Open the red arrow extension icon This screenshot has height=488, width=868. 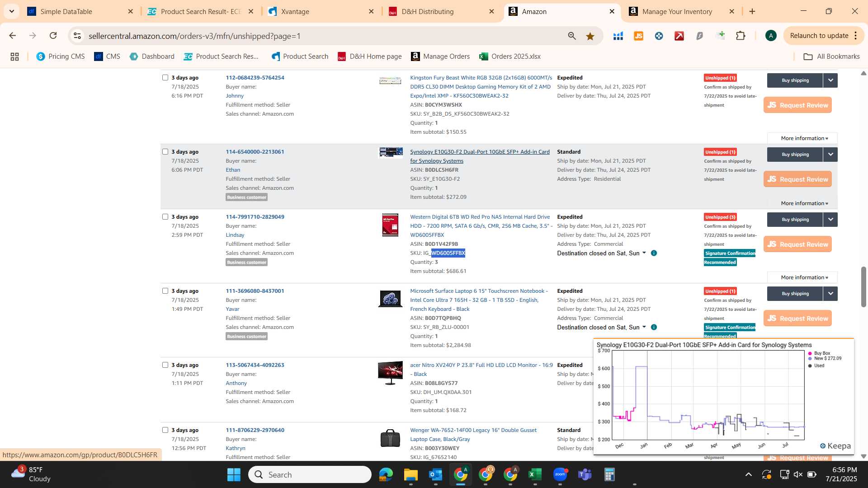679,36
